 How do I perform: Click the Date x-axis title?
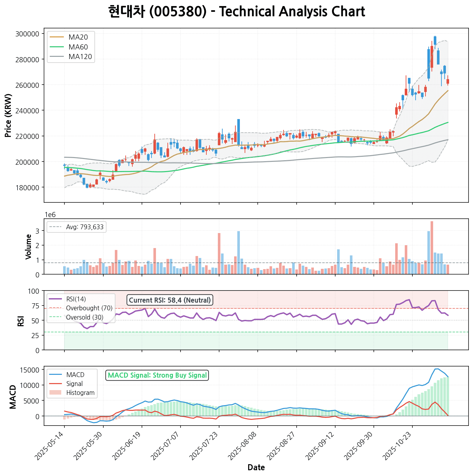256,467
